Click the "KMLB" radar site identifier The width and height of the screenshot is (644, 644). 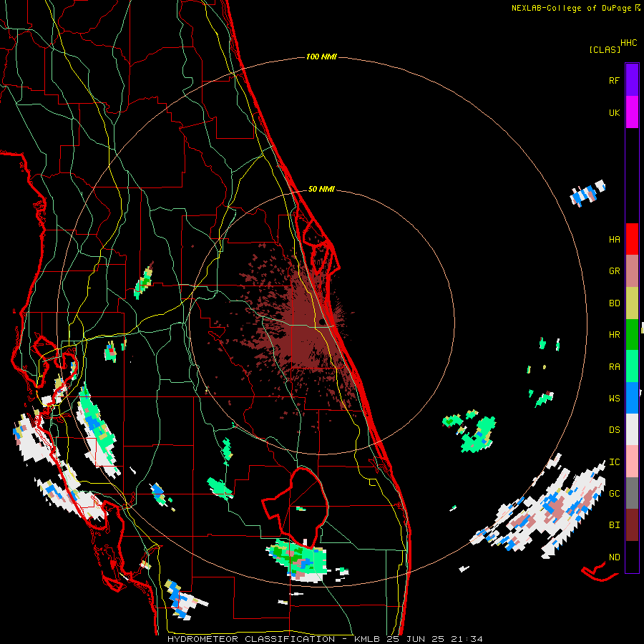tap(367, 639)
